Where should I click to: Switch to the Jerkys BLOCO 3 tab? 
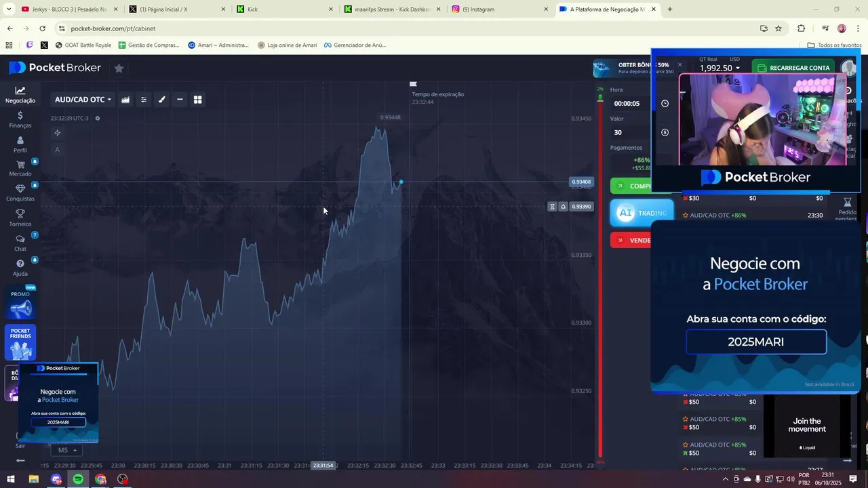point(69,9)
